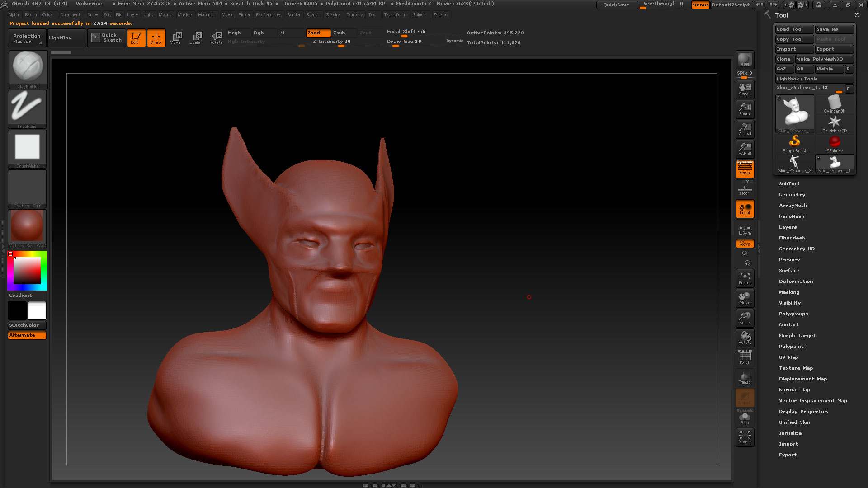Viewport: 868px width, 488px height.
Task: Expand the UV Map section
Action: (788, 357)
